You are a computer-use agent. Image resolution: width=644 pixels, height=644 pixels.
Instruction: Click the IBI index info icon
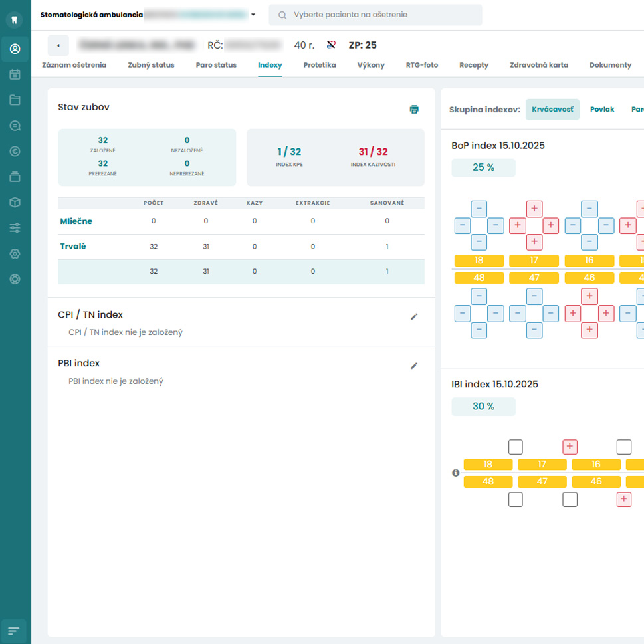(x=456, y=473)
